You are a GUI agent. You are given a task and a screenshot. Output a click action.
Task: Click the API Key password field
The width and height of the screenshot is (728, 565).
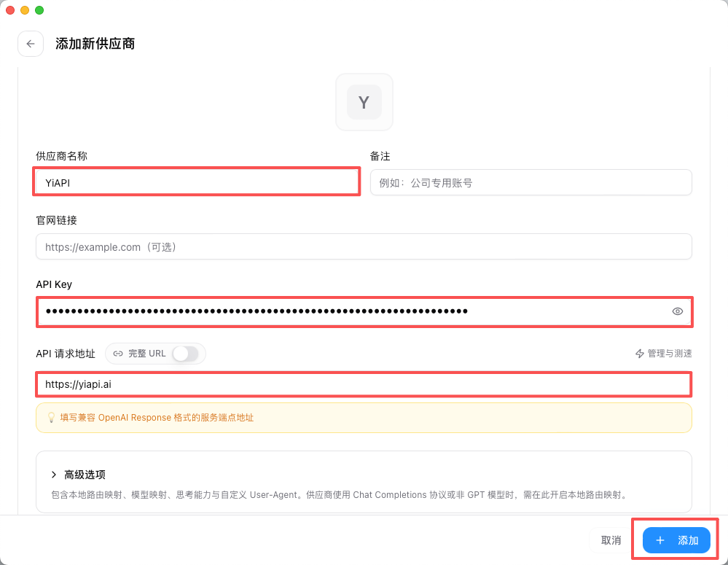[x=364, y=311]
